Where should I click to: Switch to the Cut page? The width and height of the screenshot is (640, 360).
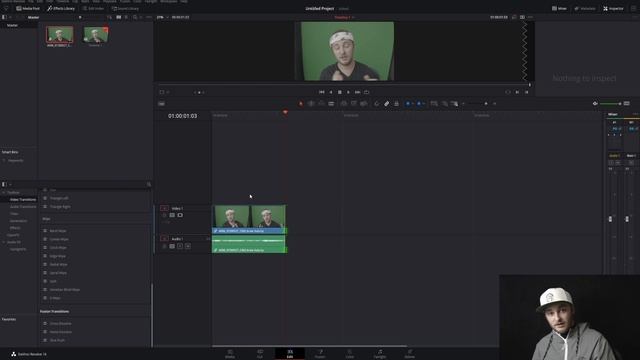tap(260, 353)
